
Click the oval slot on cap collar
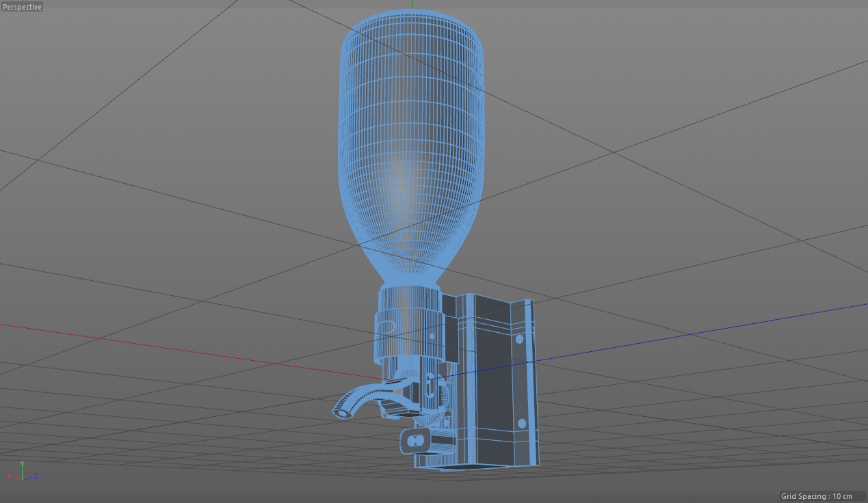(x=385, y=327)
